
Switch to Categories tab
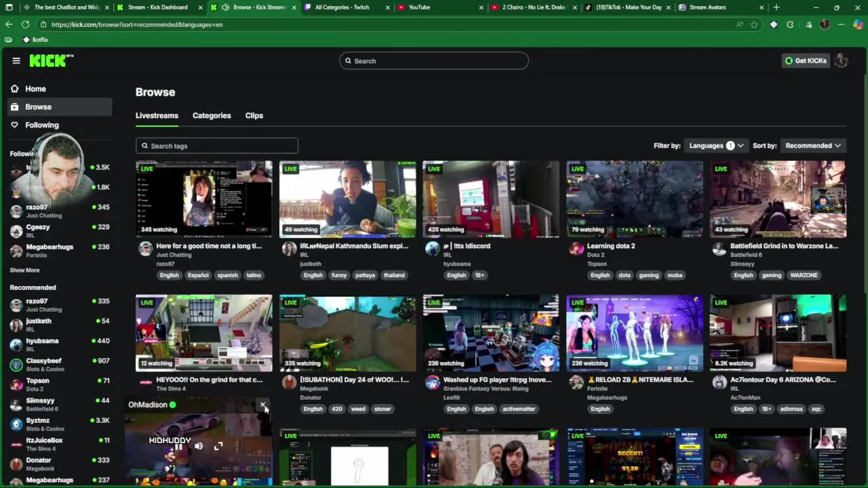(212, 115)
